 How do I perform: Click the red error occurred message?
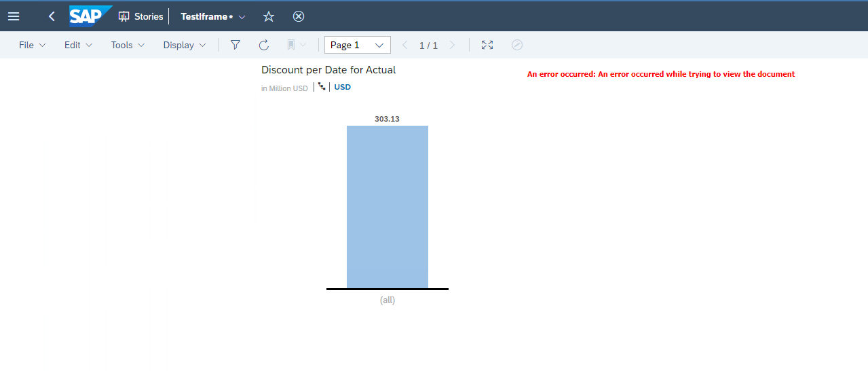pos(661,74)
